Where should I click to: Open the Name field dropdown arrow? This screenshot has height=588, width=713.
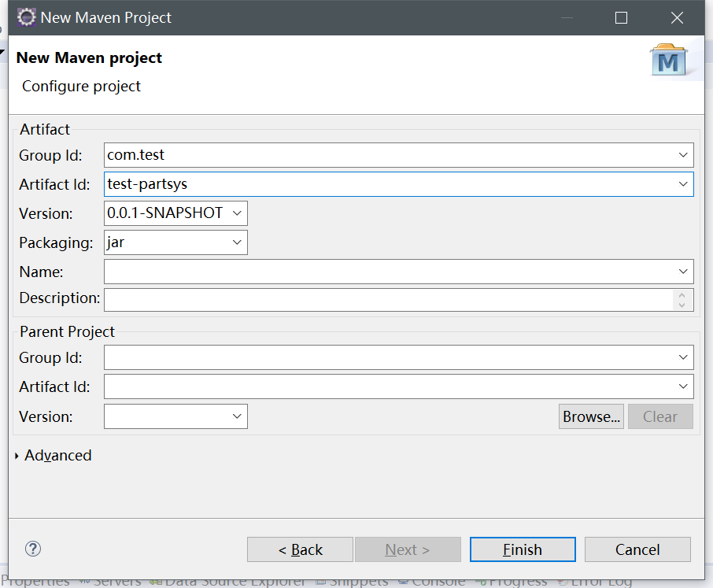point(682,272)
